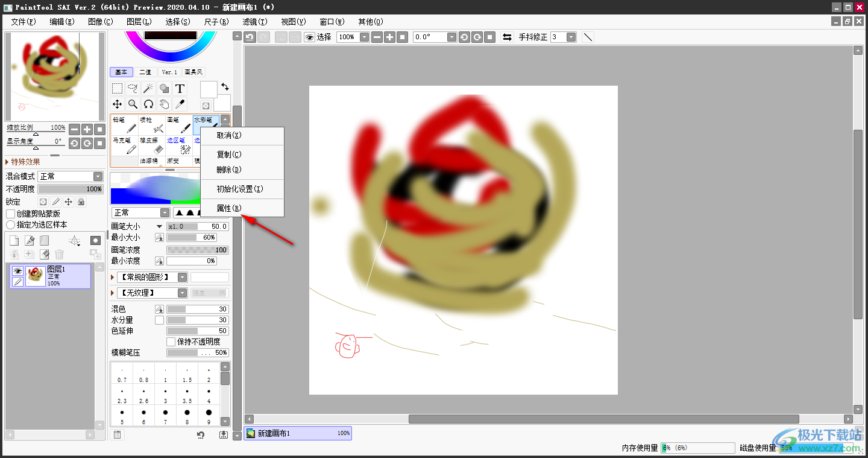Save brush settings with the download icon
The width and height of the screenshot is (868, 458).
224,434
